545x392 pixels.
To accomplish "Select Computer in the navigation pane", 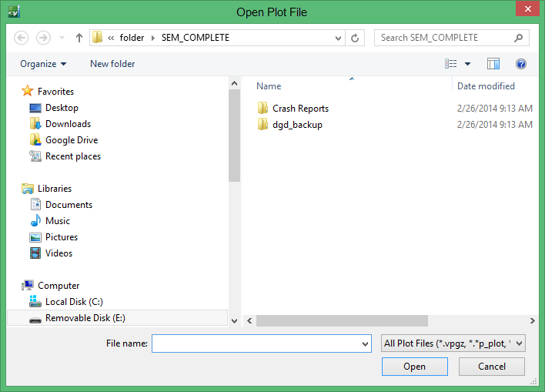I will [59, 286].
